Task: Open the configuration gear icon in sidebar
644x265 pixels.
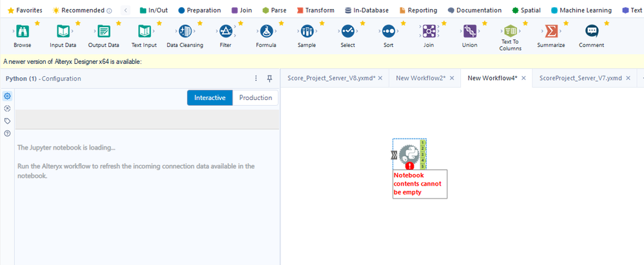Action: pos(7,96)
